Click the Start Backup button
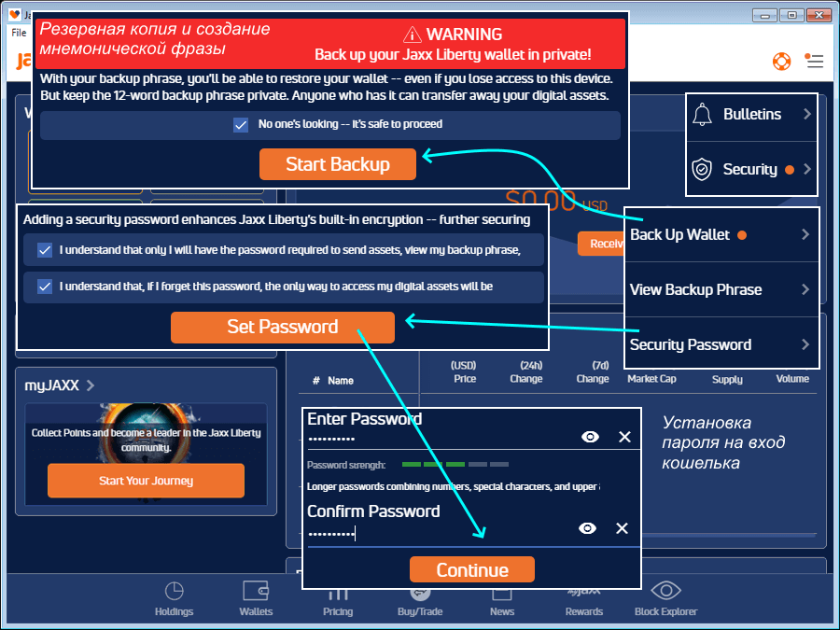Screen dimensions: 840x630 pyautogui.click(x=337, y=164)
